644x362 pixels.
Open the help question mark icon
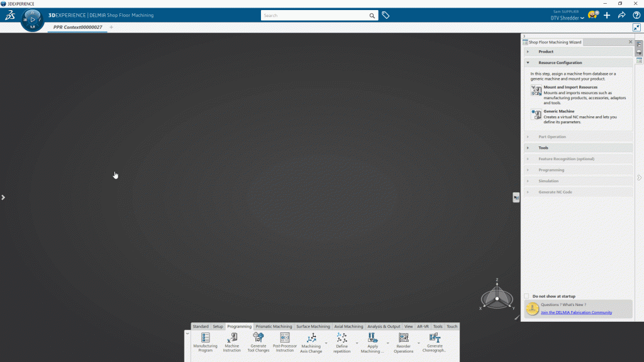coord(636,15)
